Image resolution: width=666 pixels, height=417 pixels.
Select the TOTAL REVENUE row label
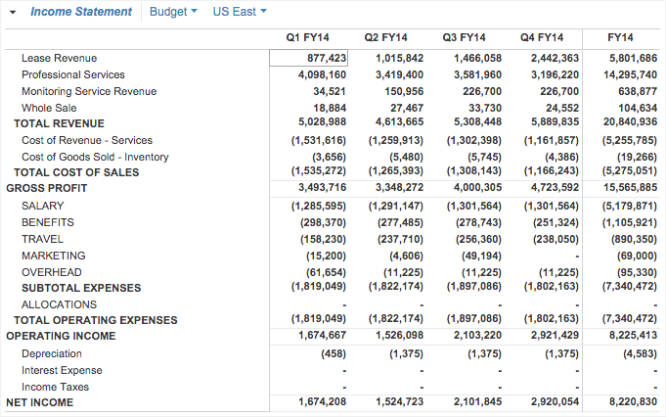[59, 124]
